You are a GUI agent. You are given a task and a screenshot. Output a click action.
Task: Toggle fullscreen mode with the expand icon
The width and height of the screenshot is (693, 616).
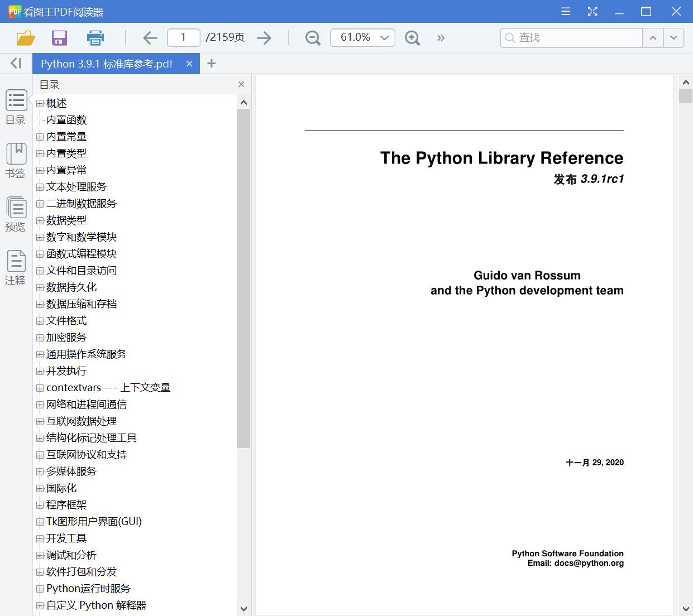click(592, 11)
